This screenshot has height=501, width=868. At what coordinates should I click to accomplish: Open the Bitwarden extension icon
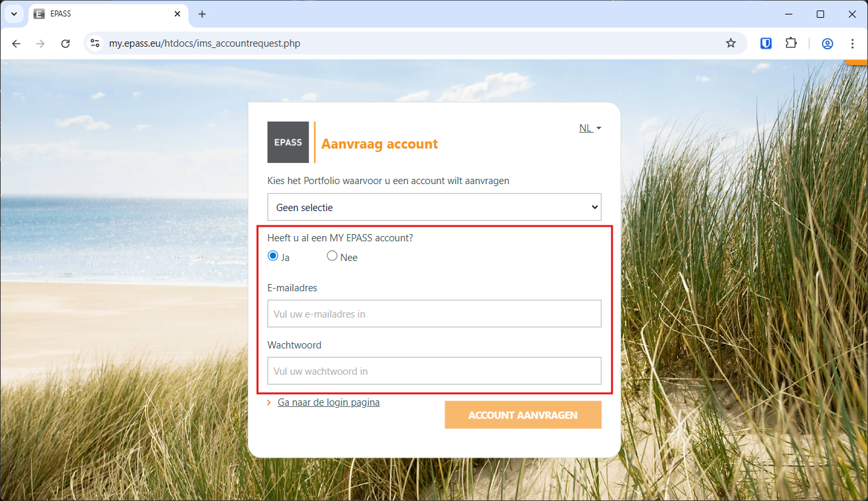[x=766, y=43]
